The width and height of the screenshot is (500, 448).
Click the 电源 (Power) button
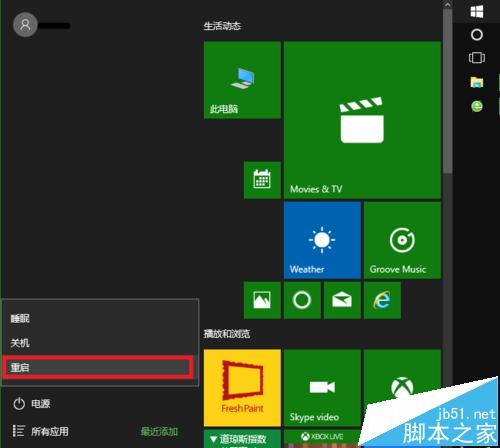32,404
